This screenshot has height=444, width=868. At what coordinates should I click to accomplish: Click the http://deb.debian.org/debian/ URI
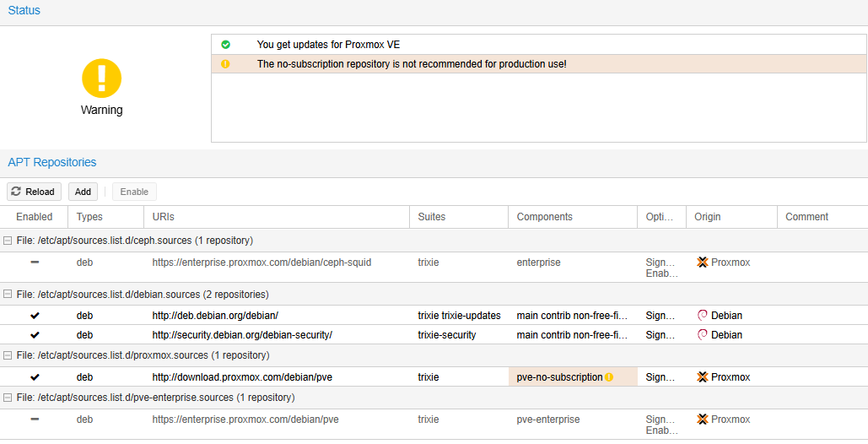point(215,316)
